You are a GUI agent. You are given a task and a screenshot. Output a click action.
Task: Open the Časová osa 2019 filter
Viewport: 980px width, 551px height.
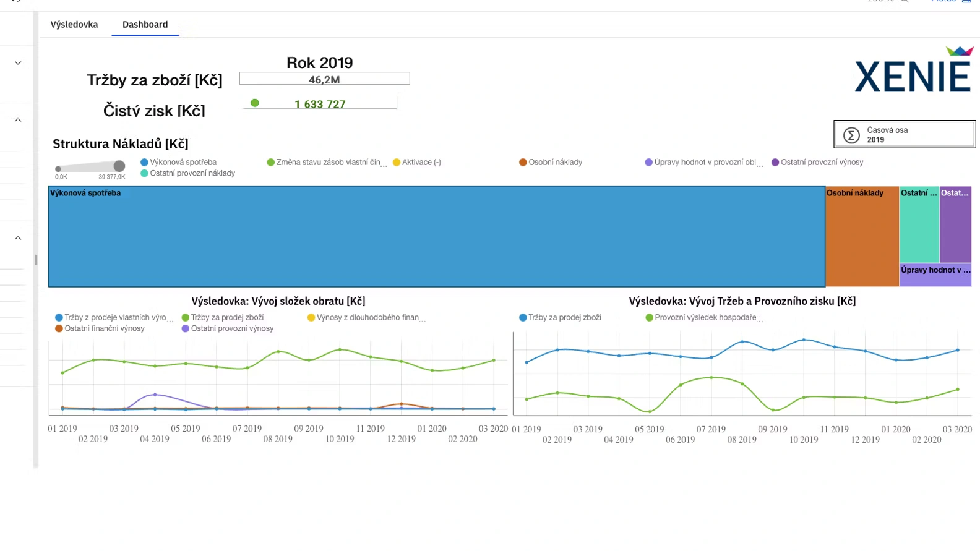pos(905,134)
